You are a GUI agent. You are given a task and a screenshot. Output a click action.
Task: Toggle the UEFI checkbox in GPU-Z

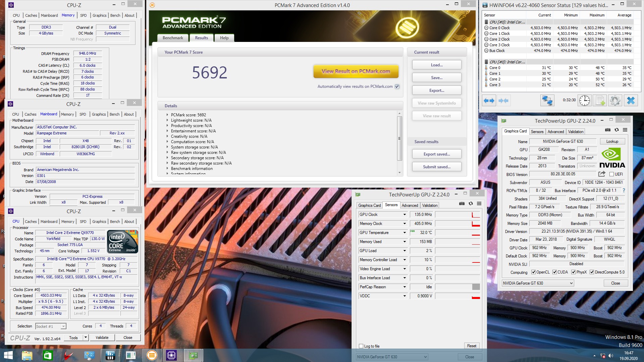pyautogui.click(x=611, y=174)
